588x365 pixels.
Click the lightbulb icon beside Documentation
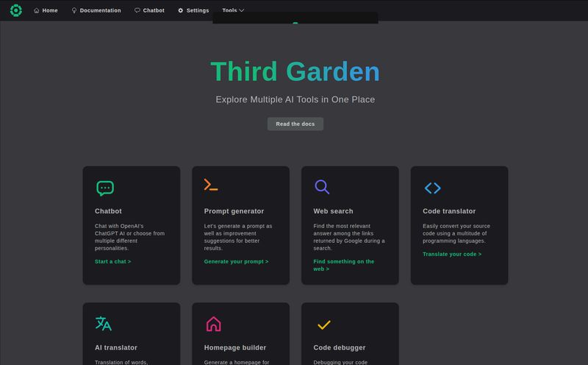[74, 10]
